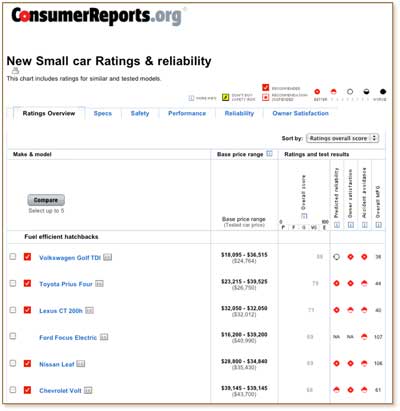Click the ConsumerReports.org logo
Viewport: 400px width, 411px height.
click(97, 16)
